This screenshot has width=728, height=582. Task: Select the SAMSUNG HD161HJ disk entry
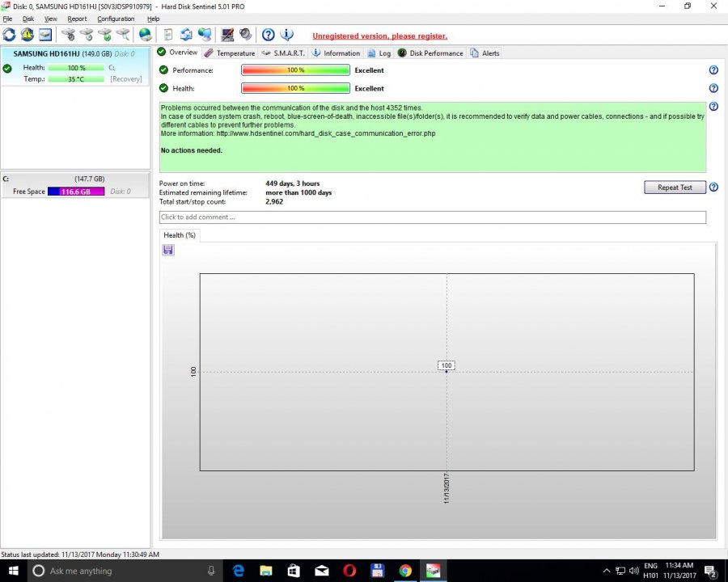click(75, 66)
